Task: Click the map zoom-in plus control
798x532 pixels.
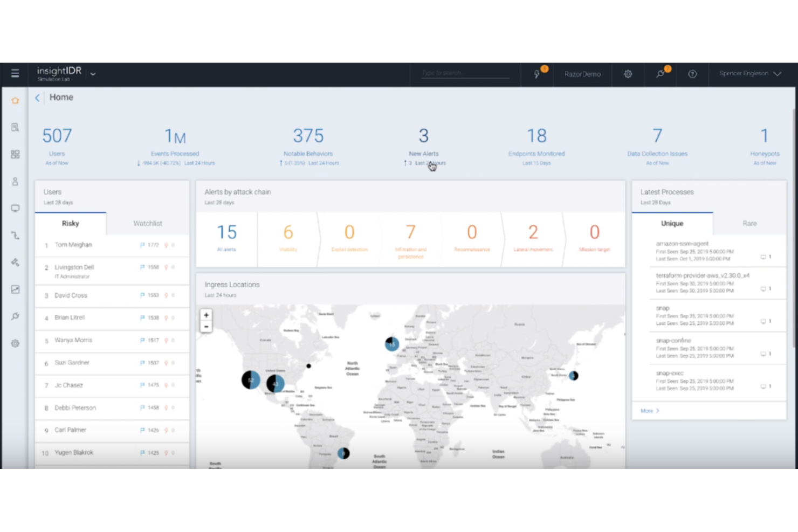Action: click(206, 315)
